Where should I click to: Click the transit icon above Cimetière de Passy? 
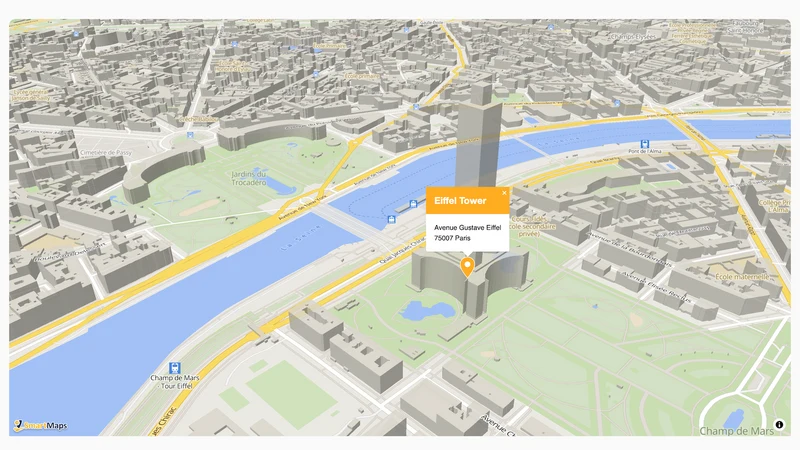(190, 135)
